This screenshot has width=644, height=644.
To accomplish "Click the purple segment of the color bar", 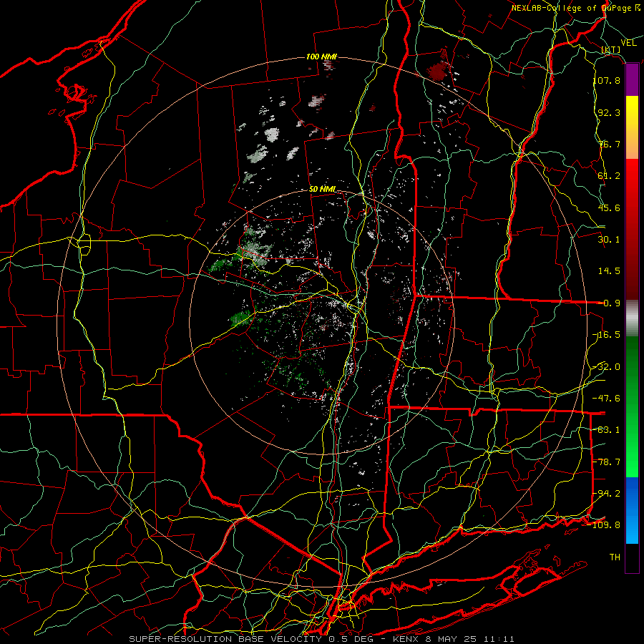I will click(632, 80).
